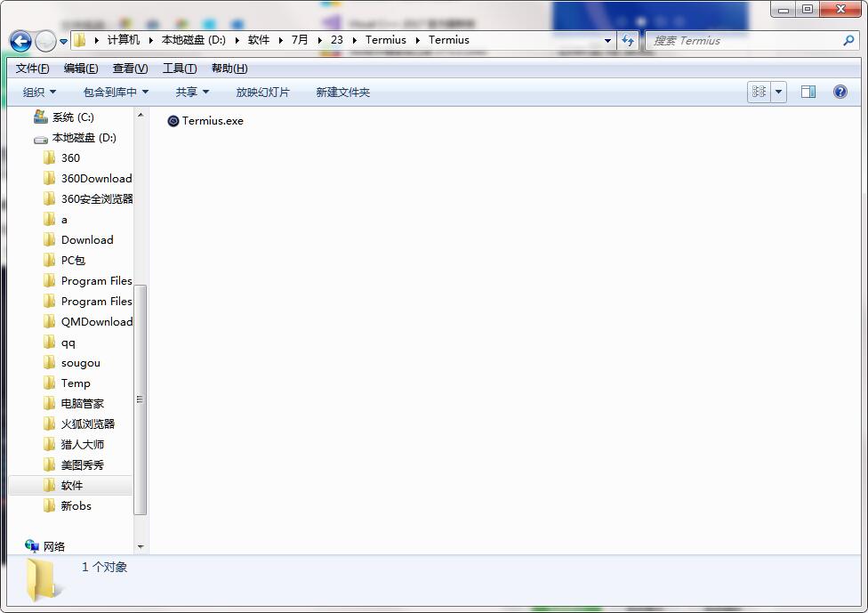Select the Temp folder in tree
Viewport: 868px width, 613px height.
(76, 383)
